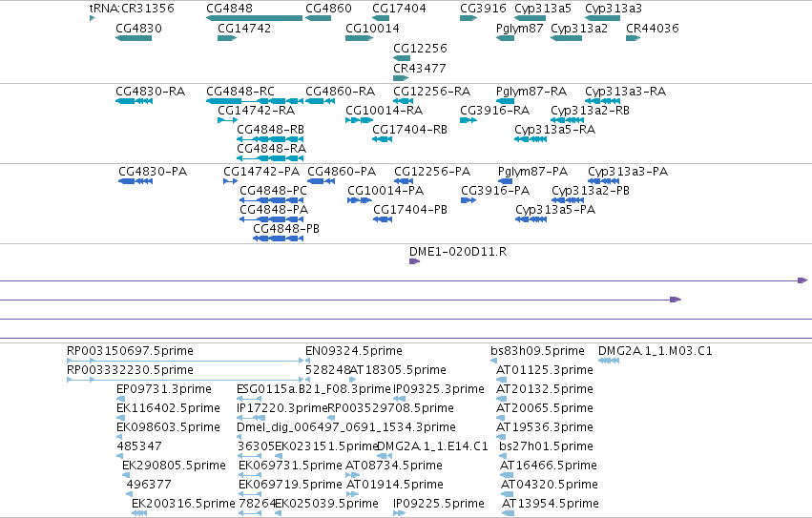Select the CG17404 gene glyph
The height and width of the screenshot is (518, 812).
point(381,18)
